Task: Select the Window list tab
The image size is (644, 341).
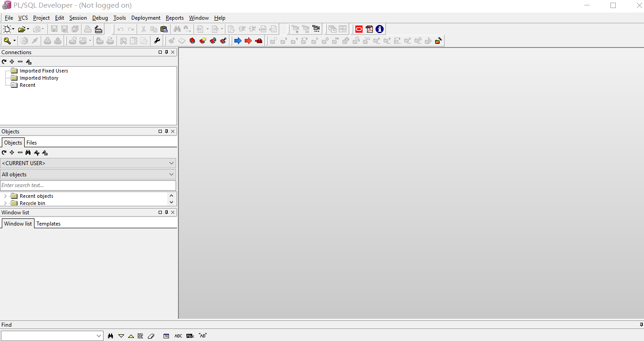Action: point(18,223)
